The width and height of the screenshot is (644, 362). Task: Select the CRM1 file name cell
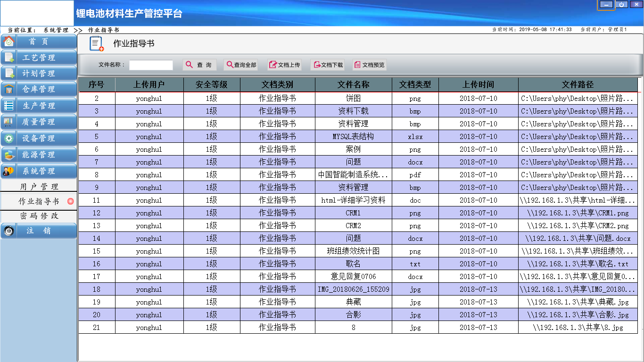click(354, 213)
